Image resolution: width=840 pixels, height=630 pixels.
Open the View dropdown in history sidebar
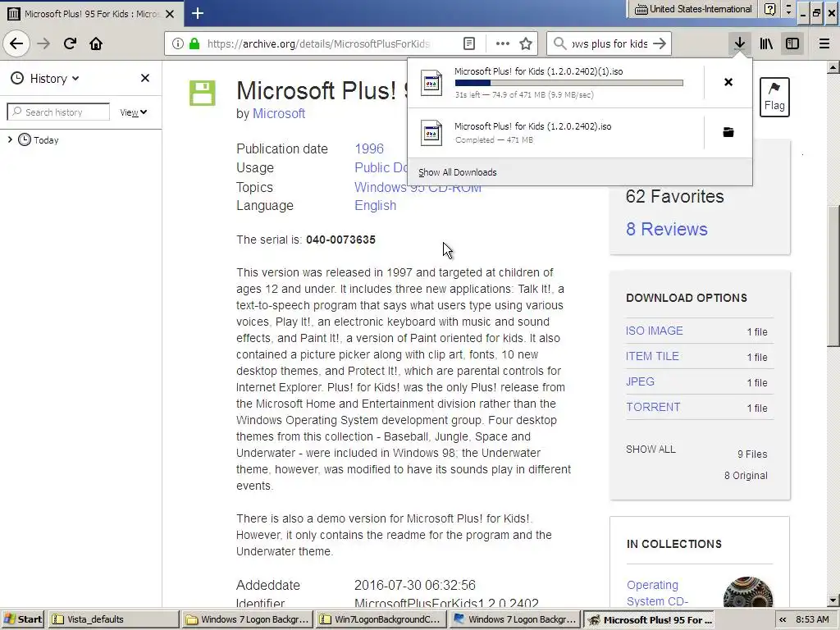pos(134,112)
